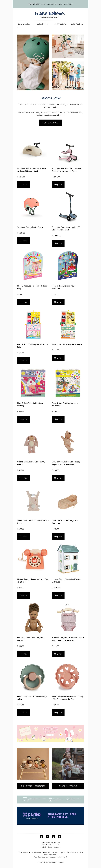This screenshot has height=868, width=101.
Task: Click the SHOP NEW ARRIVALS button below intro
Action: (50, 123)
